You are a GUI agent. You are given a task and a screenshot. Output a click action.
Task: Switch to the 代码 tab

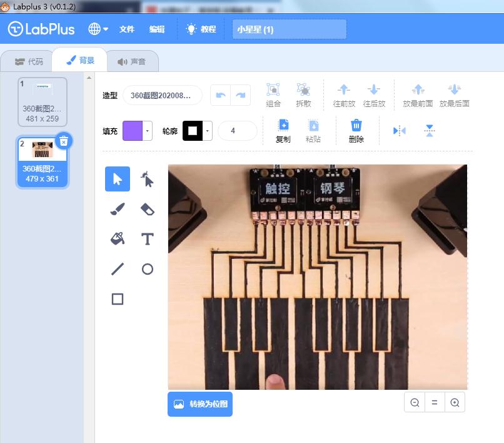pos(28,61)
